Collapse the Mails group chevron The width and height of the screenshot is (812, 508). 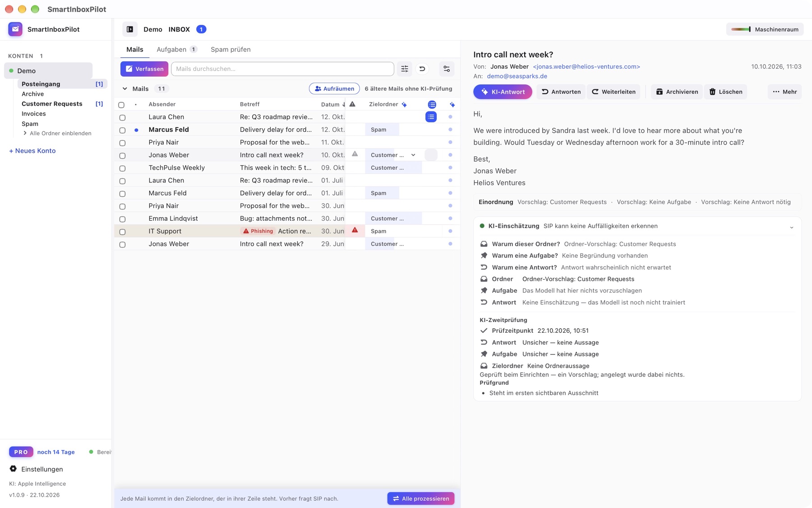[x=125, y=89]
